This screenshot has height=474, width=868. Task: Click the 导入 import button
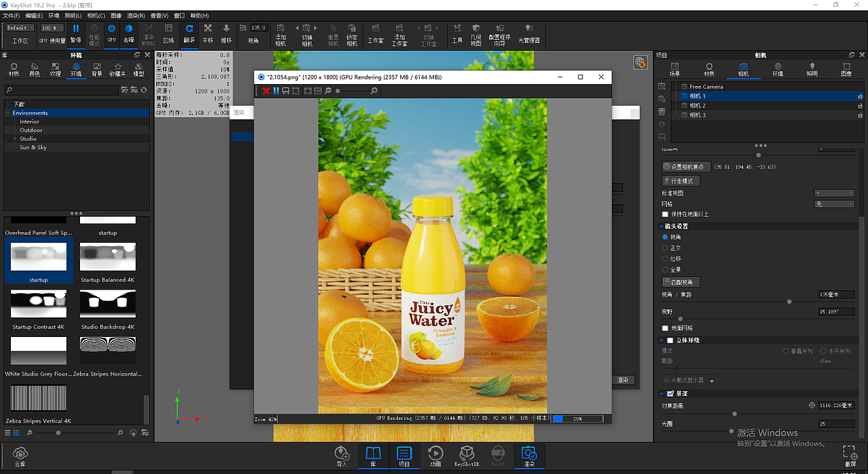(x=342, y=456)
